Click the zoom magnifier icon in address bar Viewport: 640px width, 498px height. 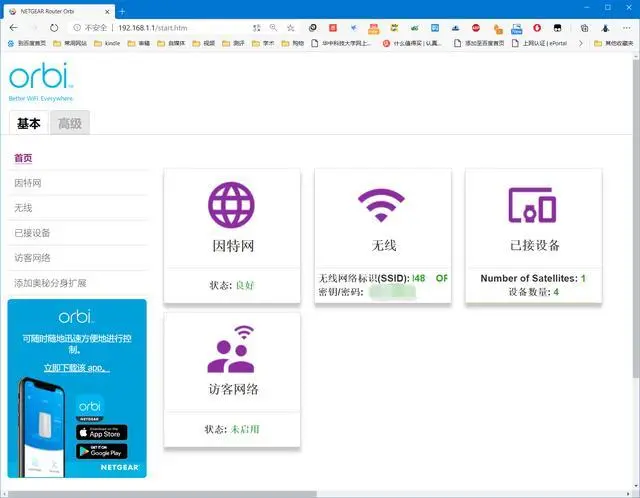273,28
